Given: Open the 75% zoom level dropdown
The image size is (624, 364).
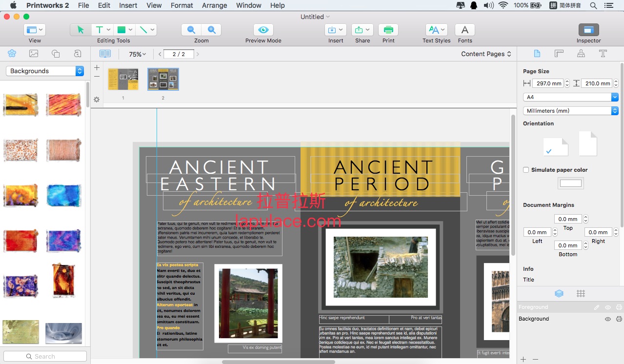Looking at the screenshot, I should pos(137,54).
